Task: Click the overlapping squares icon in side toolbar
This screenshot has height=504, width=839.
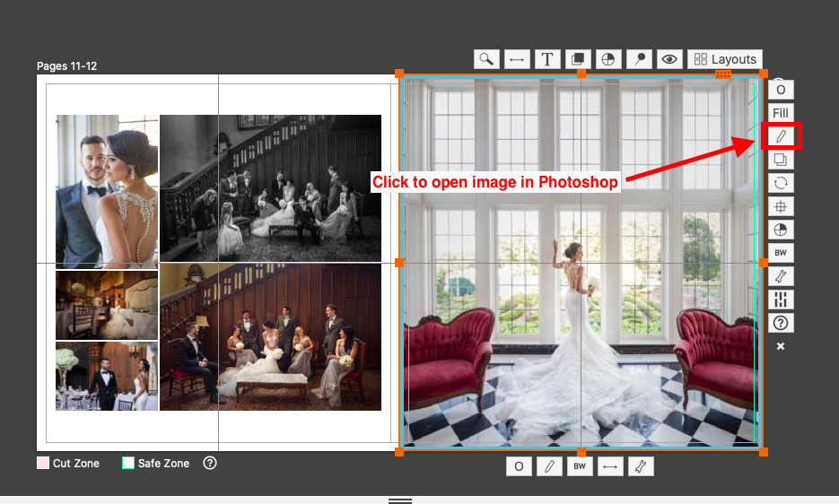Action: 781,160
